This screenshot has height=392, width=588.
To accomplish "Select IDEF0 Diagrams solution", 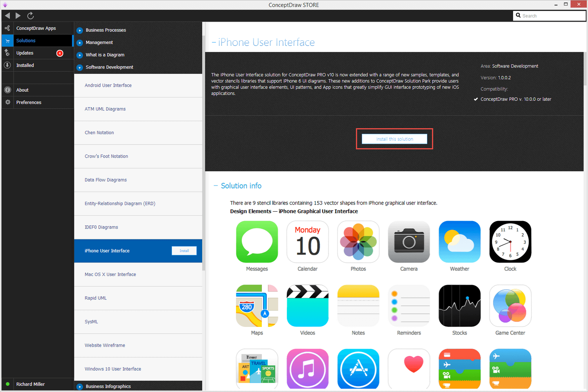I will [x=138, y=227].
